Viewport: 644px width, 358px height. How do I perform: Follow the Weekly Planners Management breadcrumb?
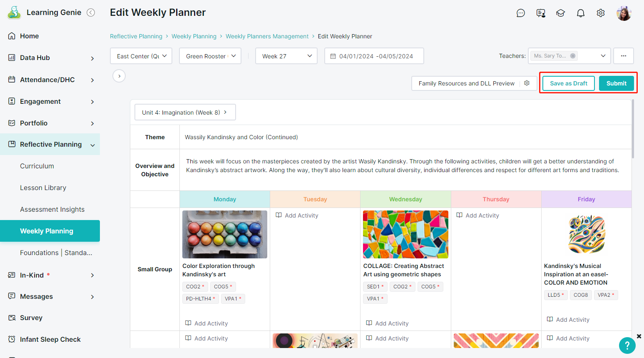coord(267,36)
